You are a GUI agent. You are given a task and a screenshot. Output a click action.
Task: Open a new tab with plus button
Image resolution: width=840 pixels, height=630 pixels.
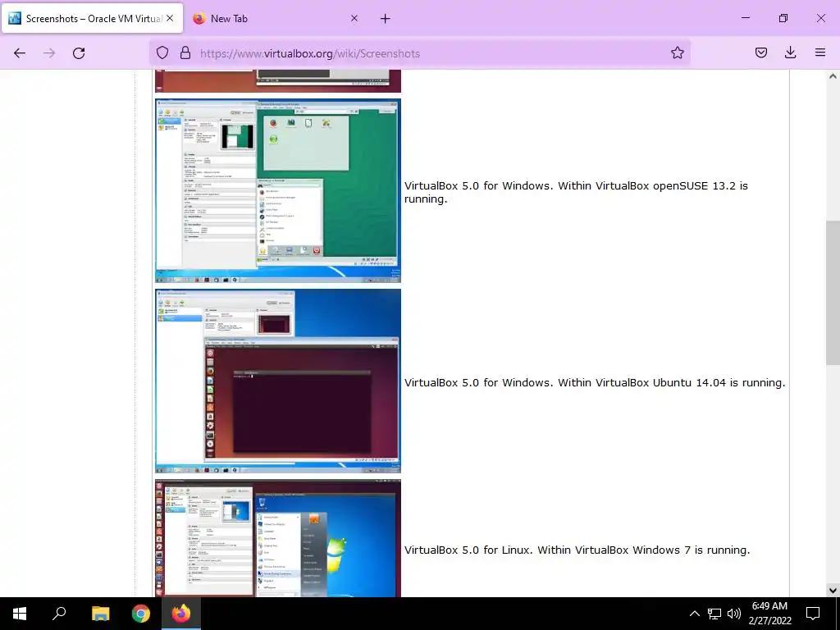(x=386, y=19)
